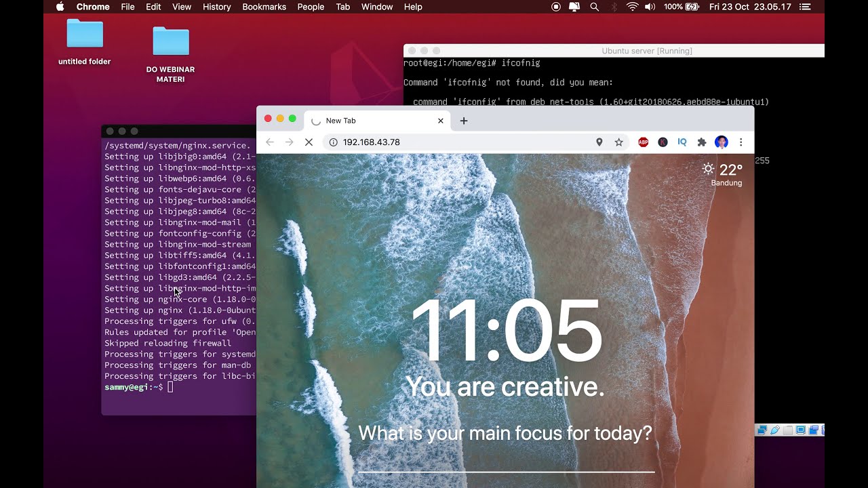Select the DO WEBINAR MATERI folder
The height and width of the screenshot is (488, 868).
pos(170,54)
